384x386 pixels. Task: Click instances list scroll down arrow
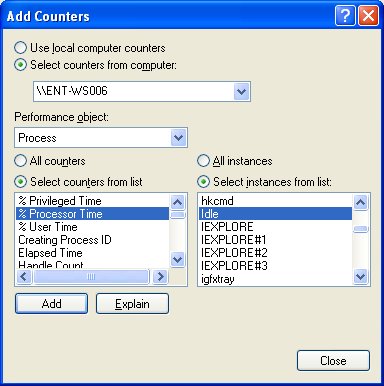pos(360,276)
